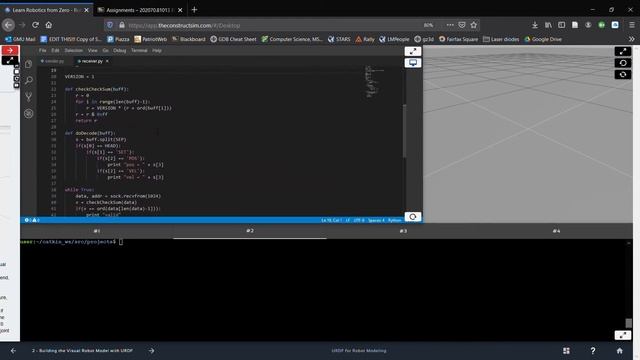Open the Debug menu in editor

[x=119, y=50]
